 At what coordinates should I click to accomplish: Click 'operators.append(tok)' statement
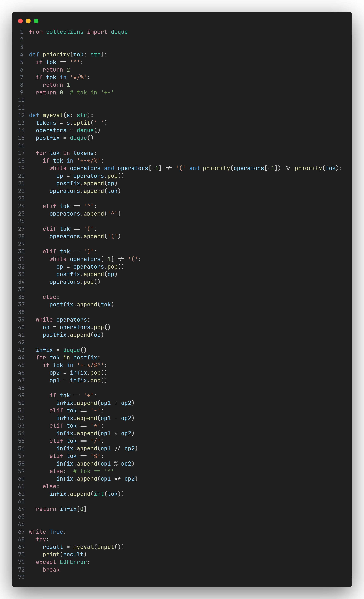tap(85, 191)
